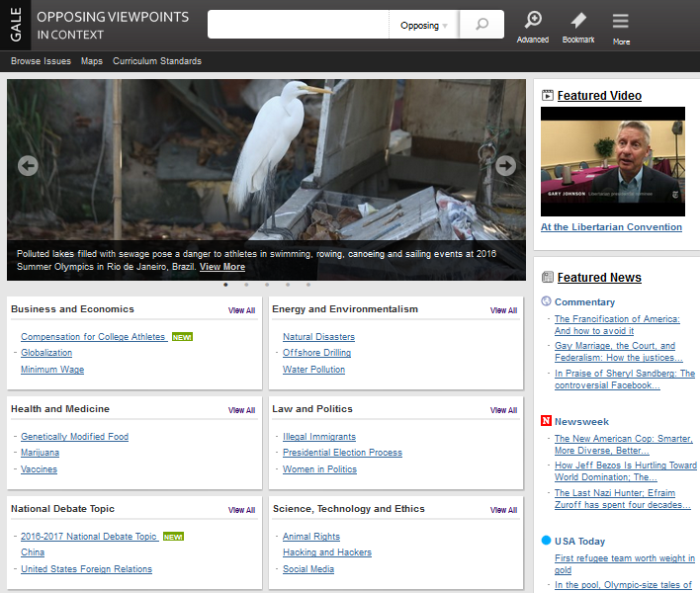700x593 pixels.
Task: Select the third carousel pagination dot
Action: pyautogui.click(x=267, y=285)
